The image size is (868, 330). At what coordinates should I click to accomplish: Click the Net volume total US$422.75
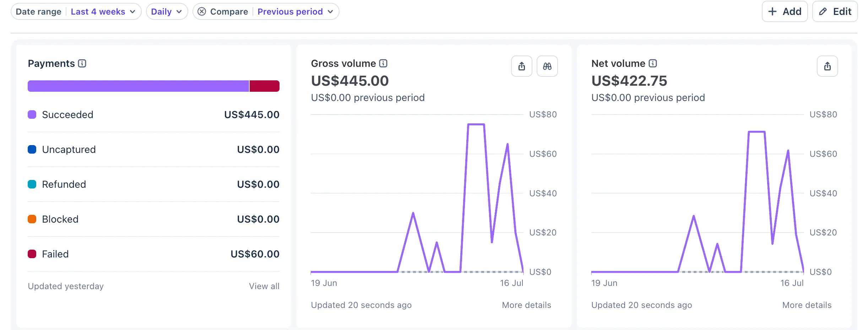tap(629, 81)
